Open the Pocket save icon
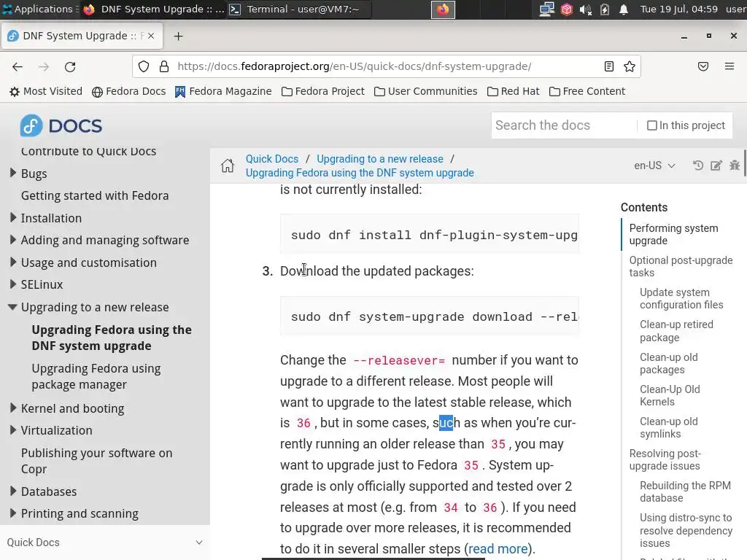Image resolution: width=747 pixels, height=560 pixels. (x=703, y=66)
